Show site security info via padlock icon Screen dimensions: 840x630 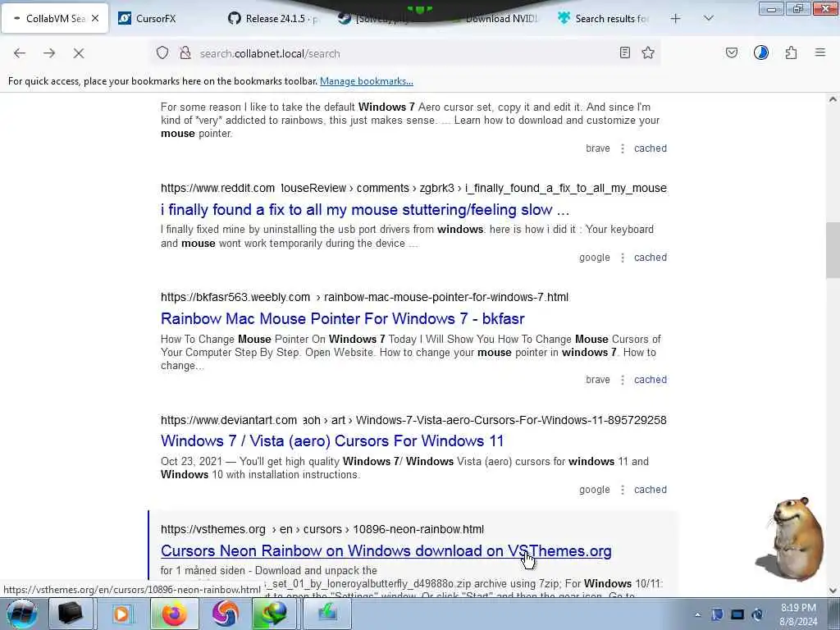(x=185, y=52)
